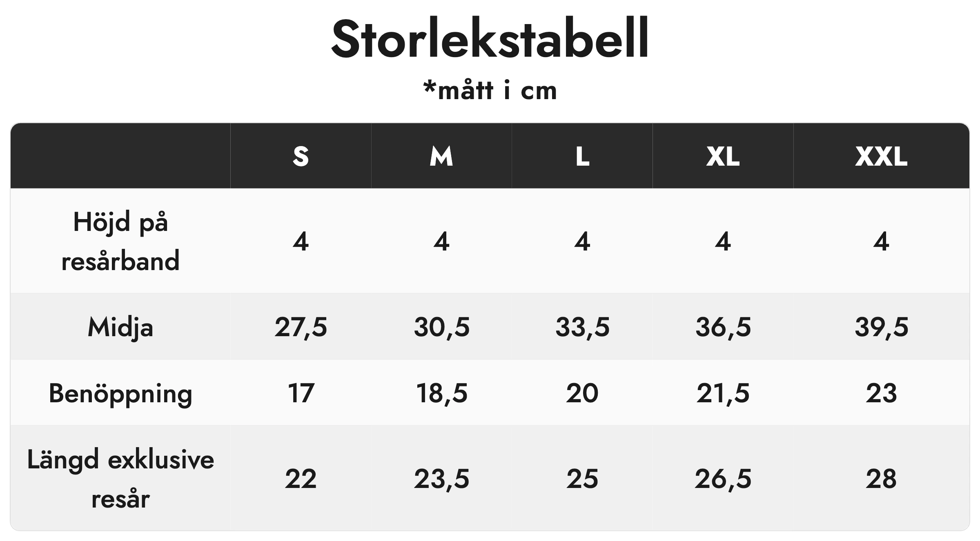The width and height of the screenshot is (980, 541).
Task: Click the L size column header
Action: point(582,156)
